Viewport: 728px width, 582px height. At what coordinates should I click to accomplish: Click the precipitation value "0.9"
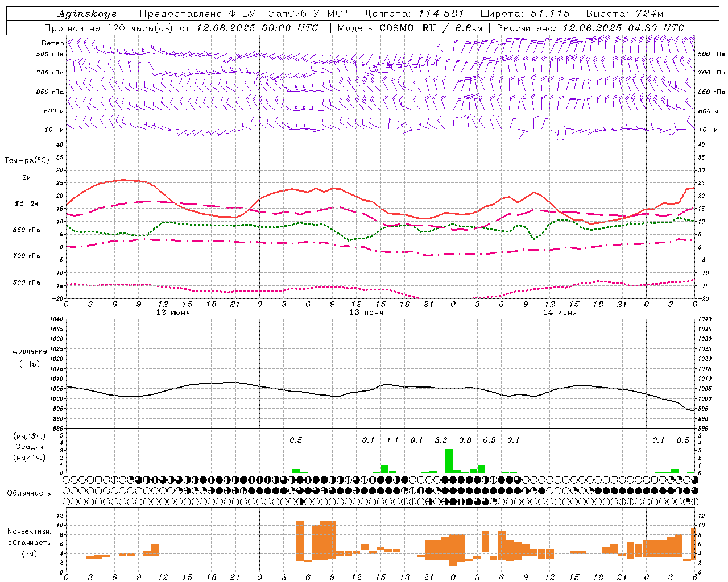point(489,440)
